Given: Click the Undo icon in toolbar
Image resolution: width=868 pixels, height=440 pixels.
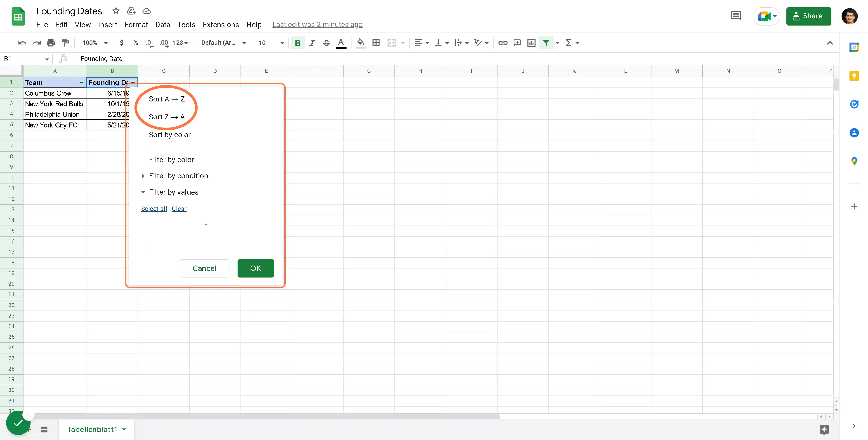Looking at the screenshot, I should click(x=22, y=43).
